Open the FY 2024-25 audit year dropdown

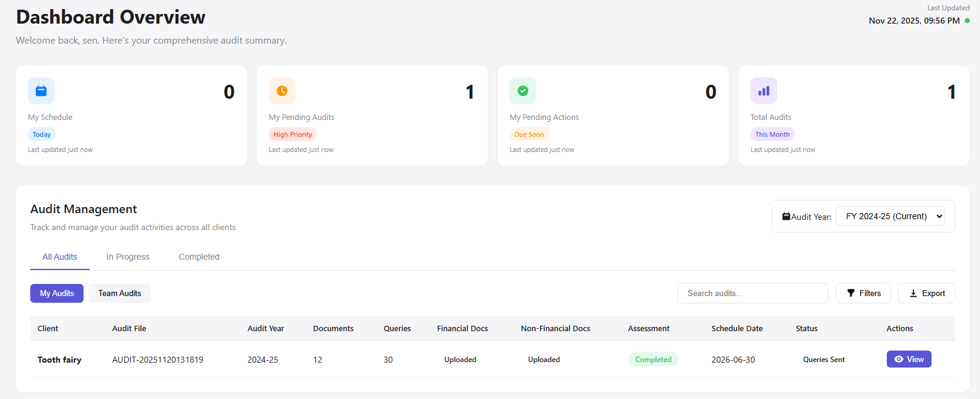(890, 216)
